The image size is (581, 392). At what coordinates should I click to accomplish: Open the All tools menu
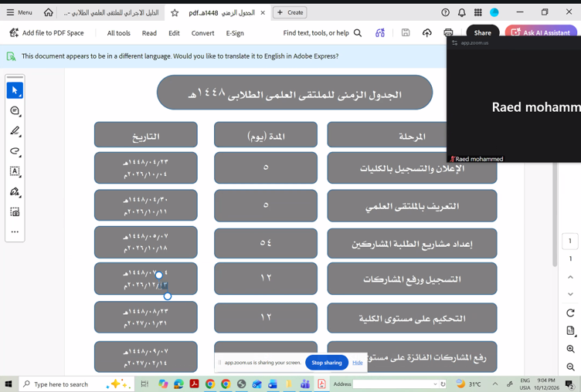point(118,33)
